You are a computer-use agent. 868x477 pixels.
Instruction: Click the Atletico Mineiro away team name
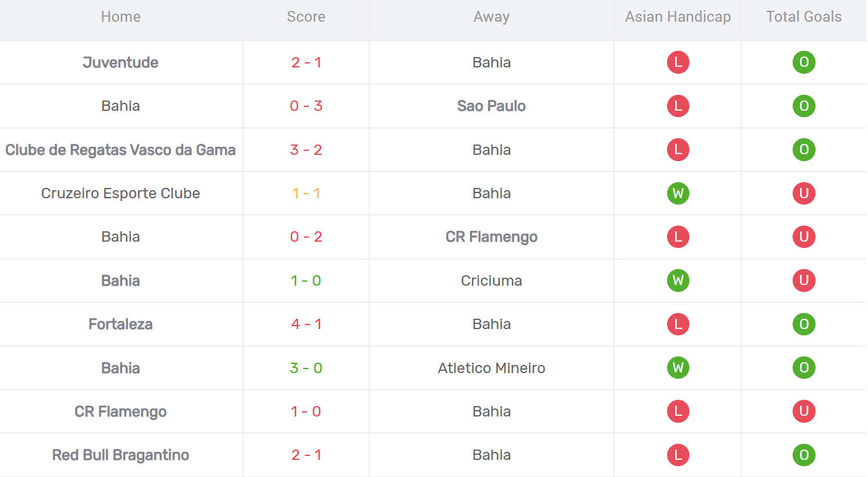pyautogui.click(x=491, y=368)
